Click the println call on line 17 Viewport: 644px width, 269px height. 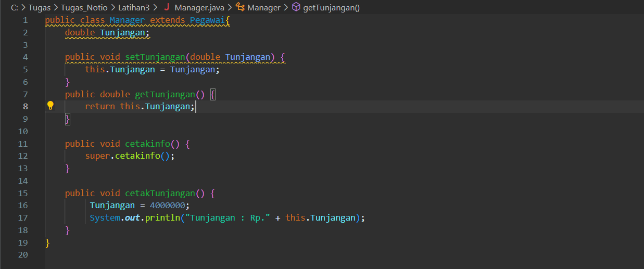(x=162, y=217)
